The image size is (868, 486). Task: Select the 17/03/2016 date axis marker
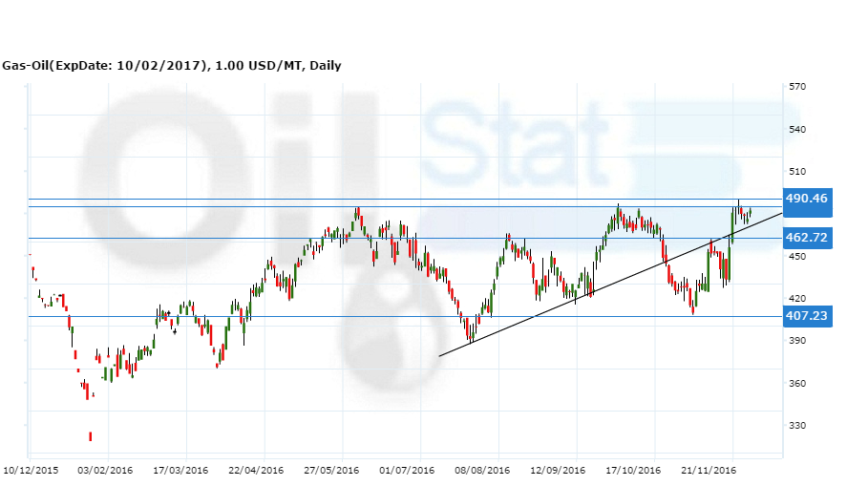180,470
